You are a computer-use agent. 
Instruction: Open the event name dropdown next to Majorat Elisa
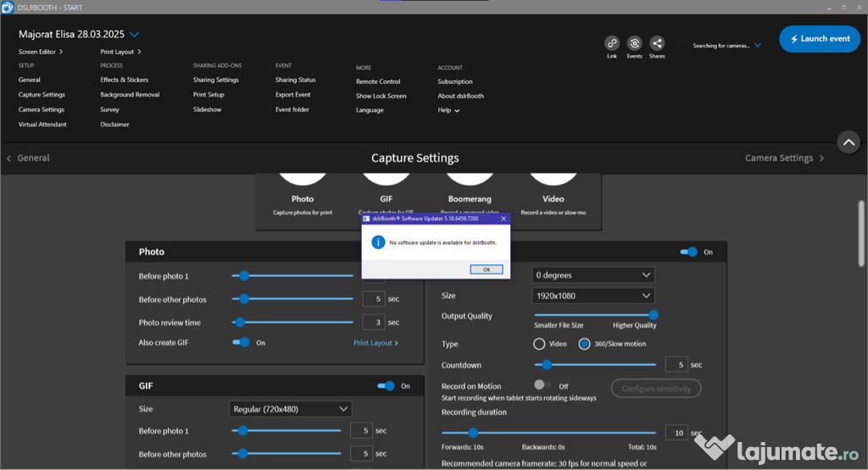[134, 34]
